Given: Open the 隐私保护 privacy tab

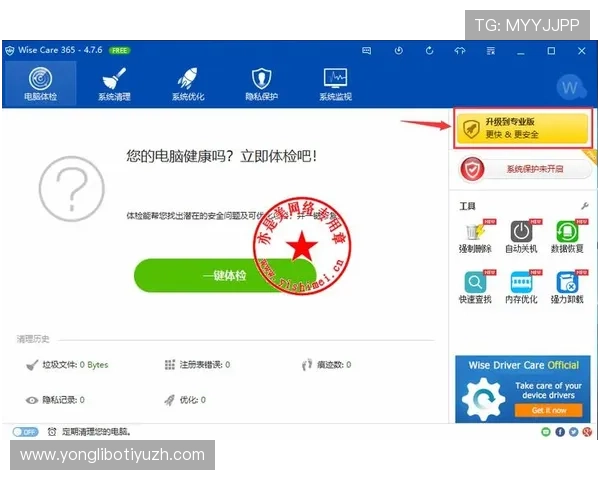Looking at the screenshot, I should pos(261,84).
